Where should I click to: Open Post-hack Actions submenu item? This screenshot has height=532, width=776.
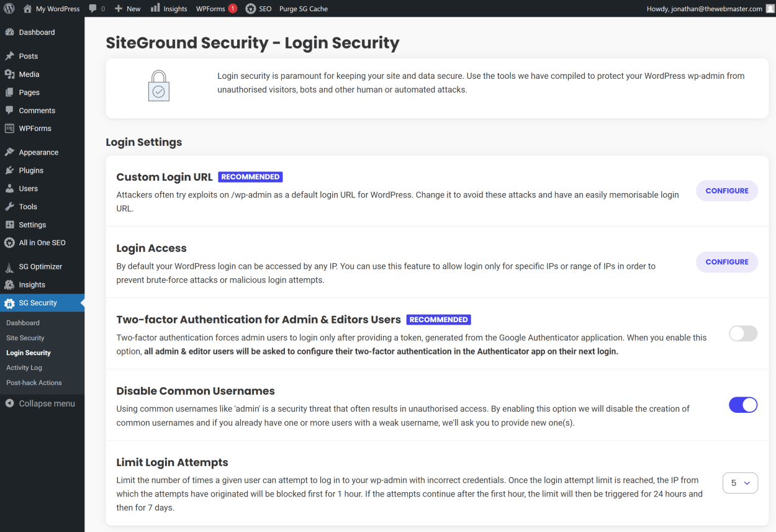(x=34, y=382)
